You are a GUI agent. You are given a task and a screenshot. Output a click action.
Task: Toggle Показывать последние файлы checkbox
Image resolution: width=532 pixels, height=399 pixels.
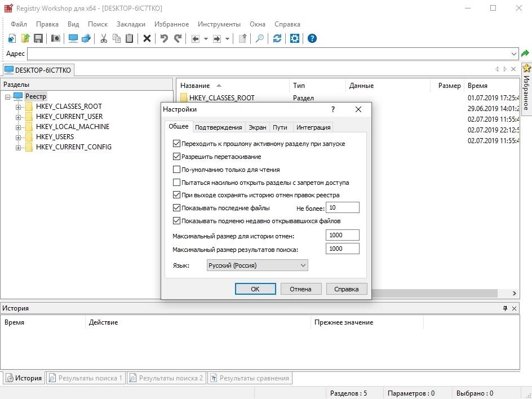coord(176,207)
